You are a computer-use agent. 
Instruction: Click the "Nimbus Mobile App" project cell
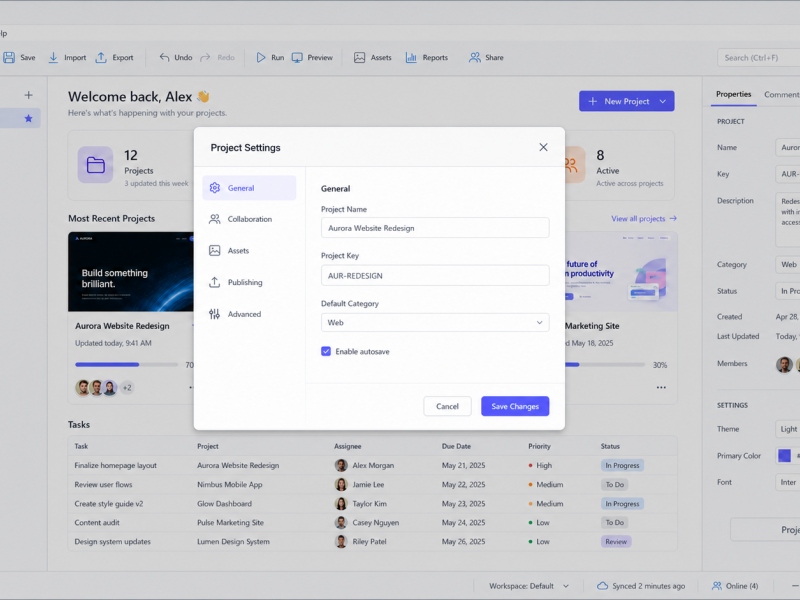pos(230,485)
